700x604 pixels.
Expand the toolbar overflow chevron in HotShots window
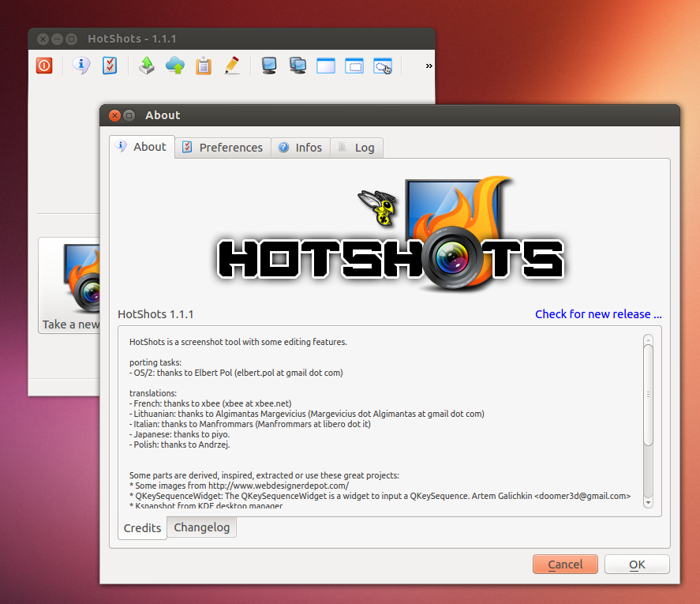point(429,66)
